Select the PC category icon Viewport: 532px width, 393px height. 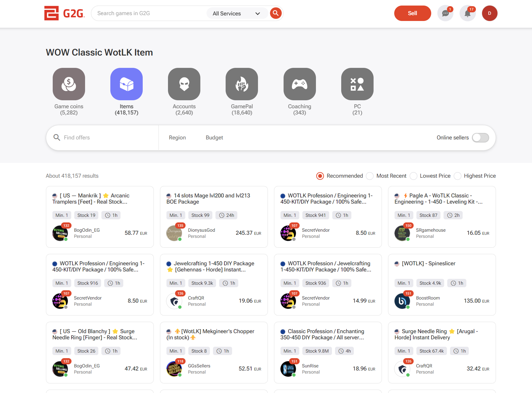(x=357, y=84)
